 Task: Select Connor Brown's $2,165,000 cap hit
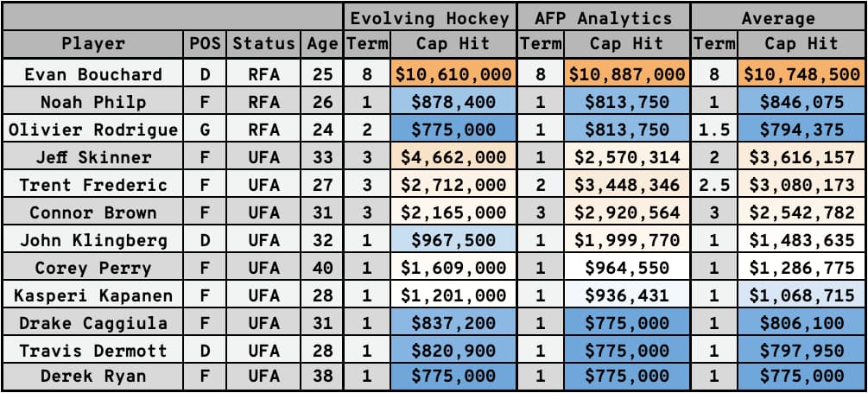pyautogui.click(x=453, y=212)
